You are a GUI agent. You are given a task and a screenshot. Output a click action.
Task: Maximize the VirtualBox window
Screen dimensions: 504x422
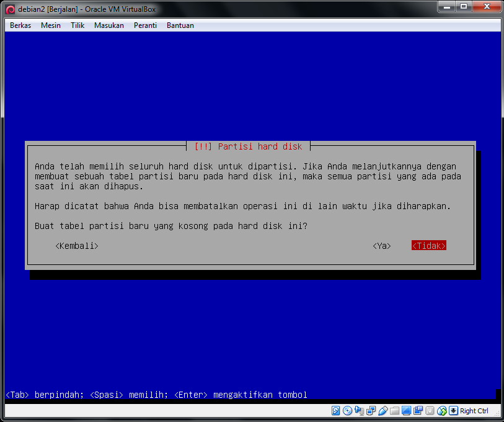[x=464, y=6]
